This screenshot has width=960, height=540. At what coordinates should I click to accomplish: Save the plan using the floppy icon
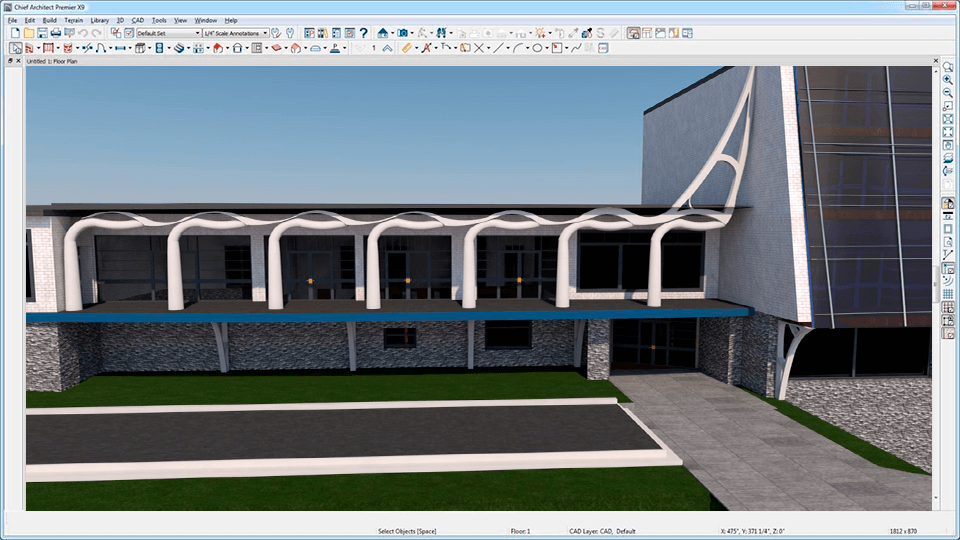42,33
